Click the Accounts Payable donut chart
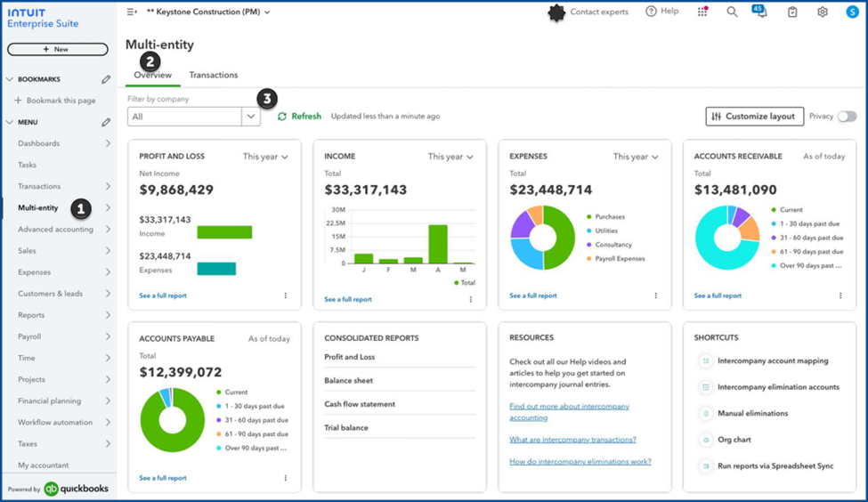This screenshot has height=502, width=868. coord(172,419)
